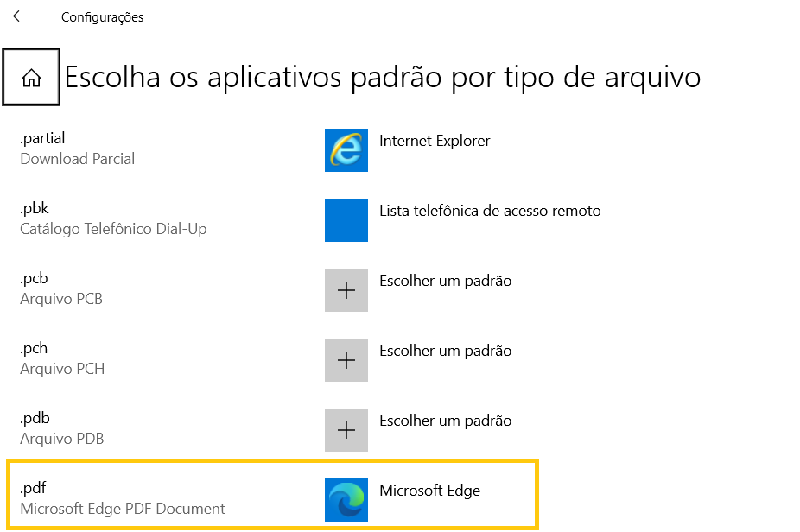Click the "Microsoft Edge PDF Document" description
The height and width of the screenshot is (532, 800).
coord(122,509)
